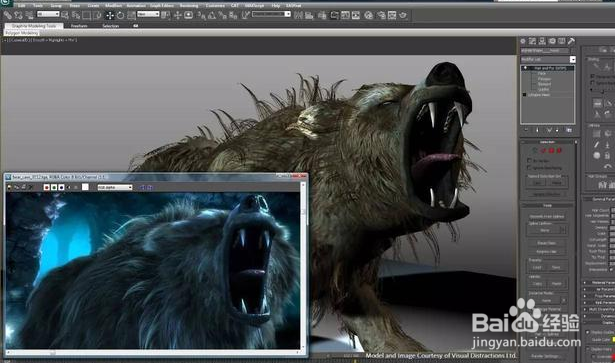This screenshot has height=363, width=615.
Task: Open the Rendering menu
Action: (x=189, y=6)
